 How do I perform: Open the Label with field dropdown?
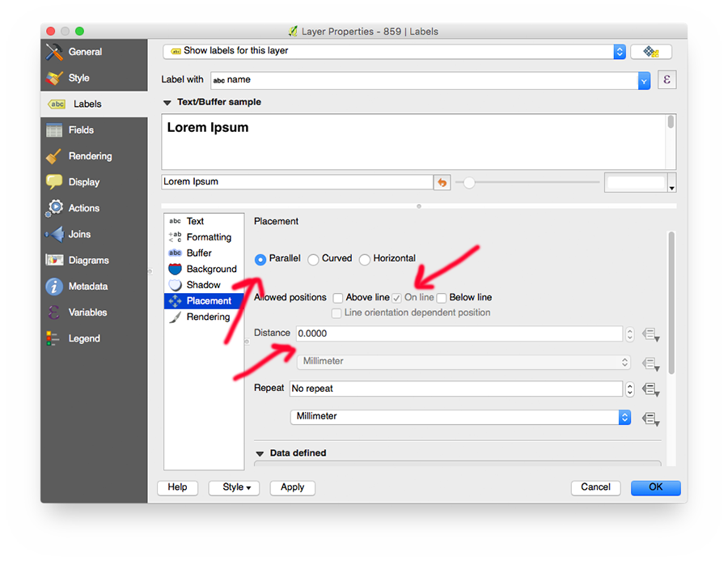(430, 80)
